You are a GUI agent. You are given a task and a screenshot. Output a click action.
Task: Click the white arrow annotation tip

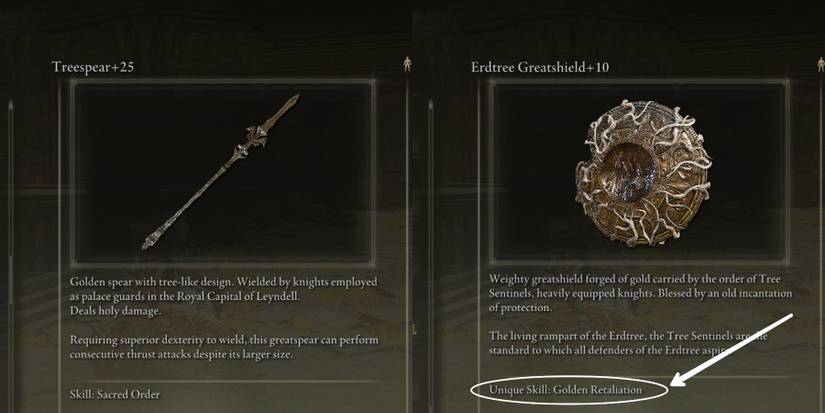click(x=675, y=383)
